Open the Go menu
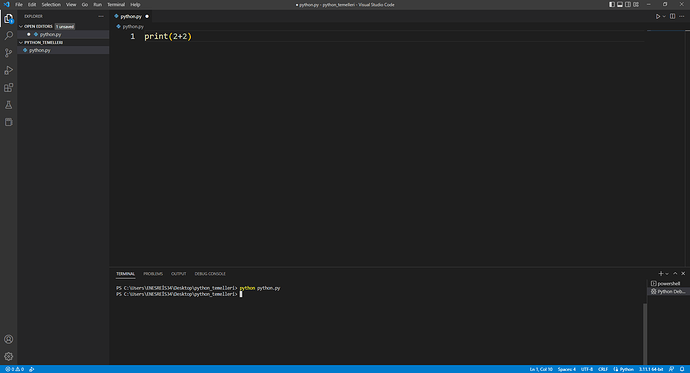Image resolution: width=690 pixels, height=373 pixels. pos(84,4)
